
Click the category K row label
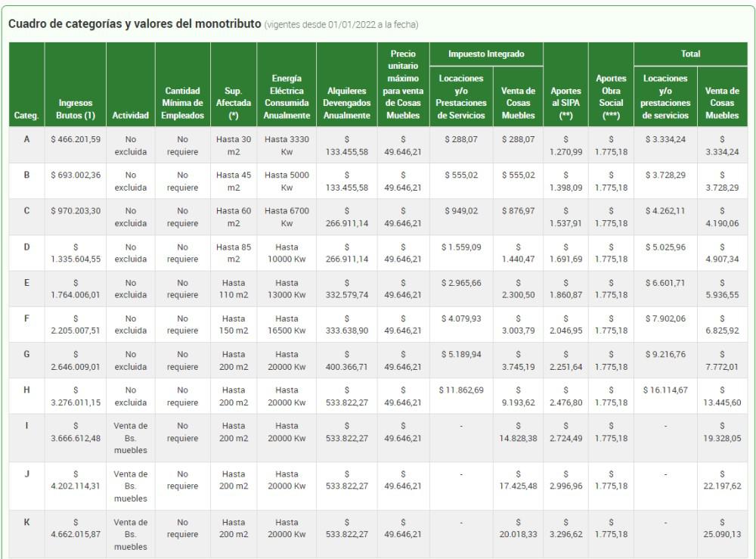[26, 522]
